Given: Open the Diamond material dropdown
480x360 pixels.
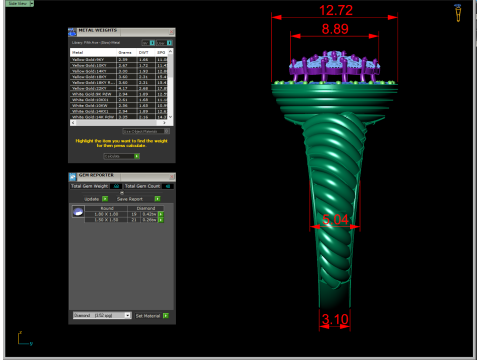Looking at the screenshot, I should pyautogui.click(x=127, y=315).
